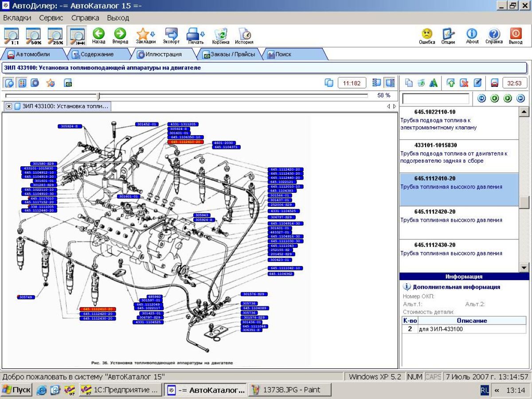Switch to the Автомобили tab
The width and height of the screenshot is (532, 399).
click(x=34, y=55)
